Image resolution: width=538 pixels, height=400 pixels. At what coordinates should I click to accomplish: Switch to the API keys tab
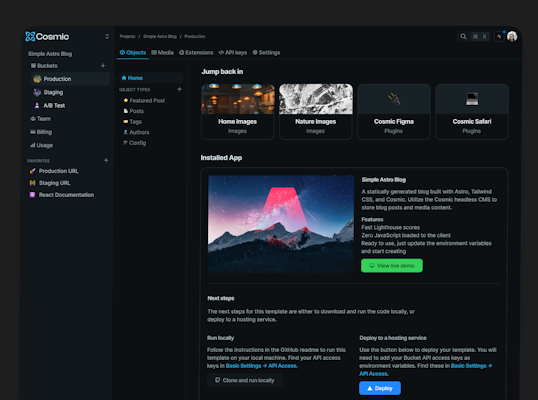[233, 52]
